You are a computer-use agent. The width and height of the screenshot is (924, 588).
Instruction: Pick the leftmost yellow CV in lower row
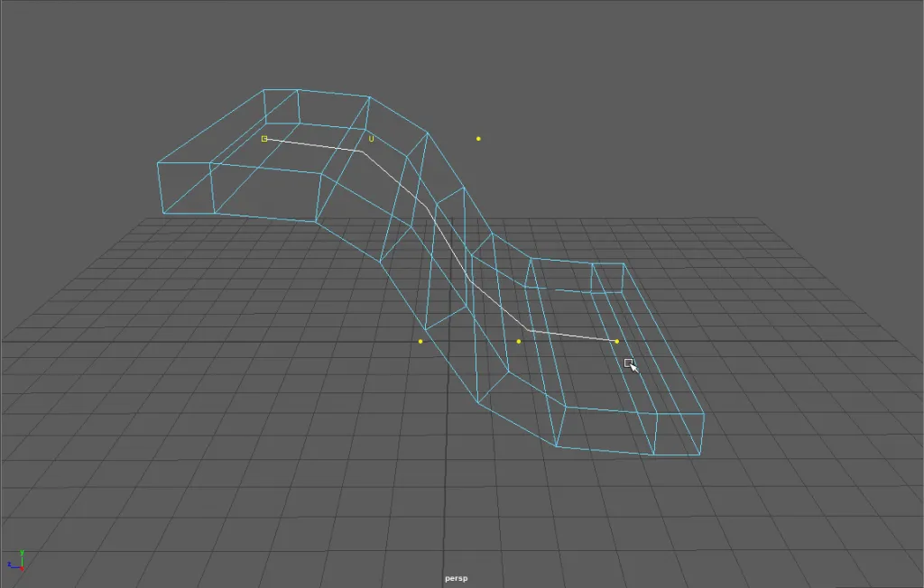tap(420, 342)
